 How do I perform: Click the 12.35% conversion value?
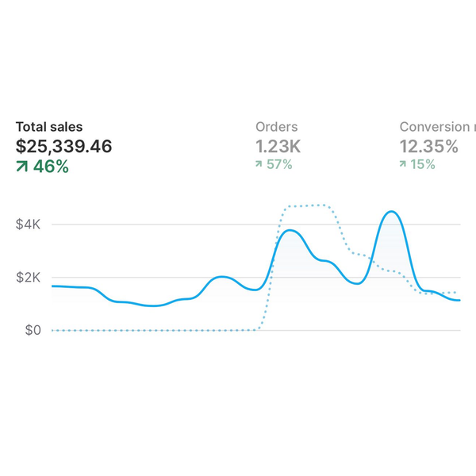pos(429,146)
